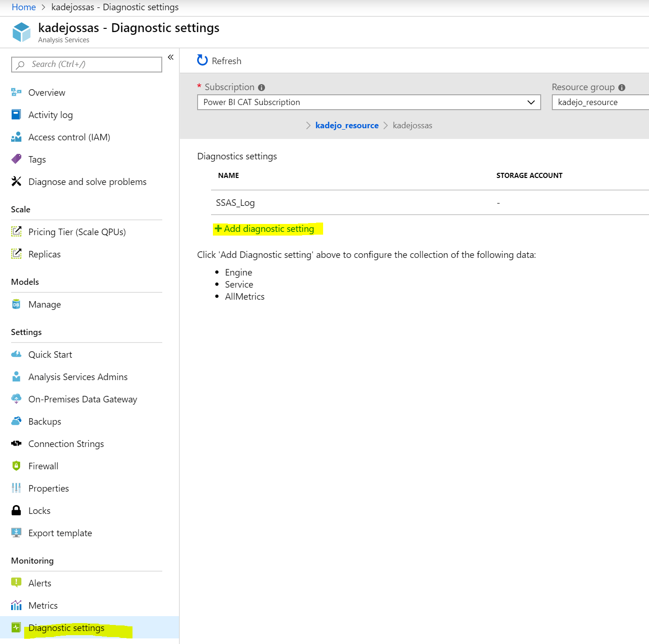Click the Analysis Services Admins icon
The image size is (649, 644).
click(16, 376)
